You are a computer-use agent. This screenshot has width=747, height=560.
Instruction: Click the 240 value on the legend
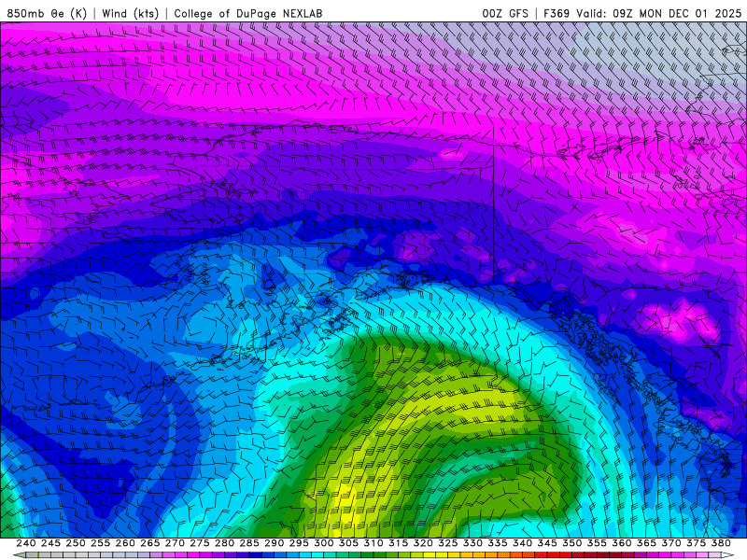click(x=26, y=543)
